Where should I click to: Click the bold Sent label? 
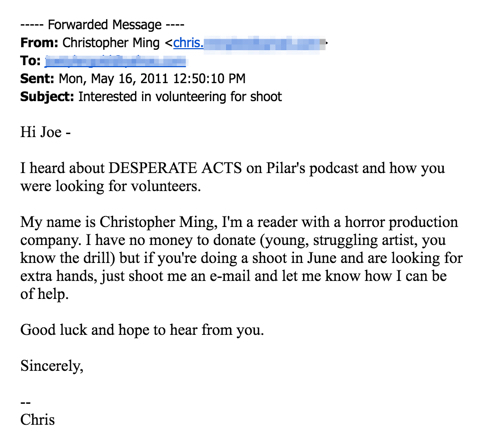coord(37,79)
